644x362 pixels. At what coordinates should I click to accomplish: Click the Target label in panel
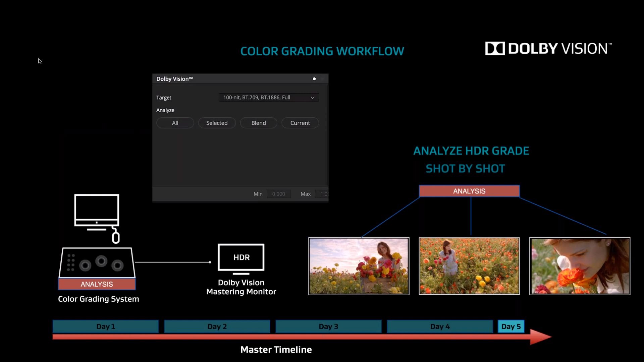pos(164,98)
